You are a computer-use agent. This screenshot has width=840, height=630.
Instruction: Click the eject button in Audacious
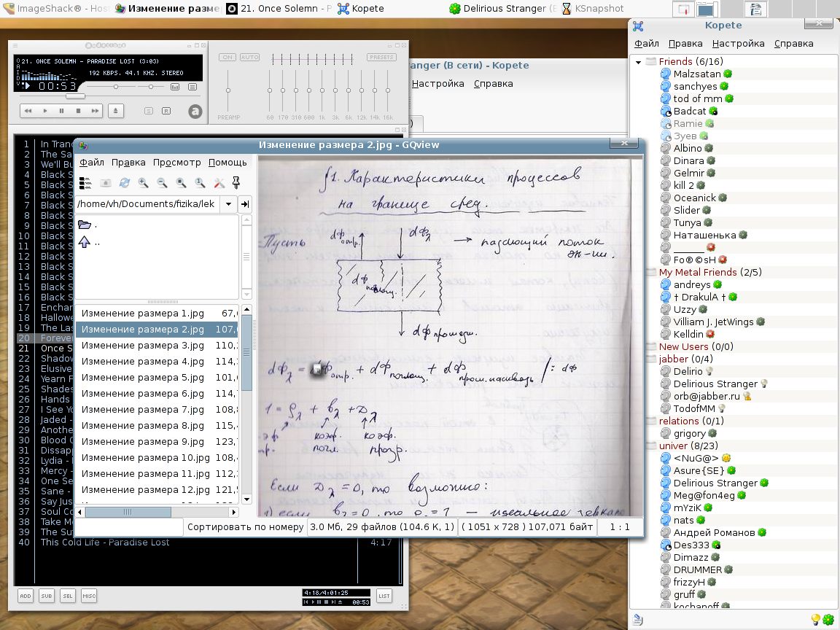click(115, 111)
